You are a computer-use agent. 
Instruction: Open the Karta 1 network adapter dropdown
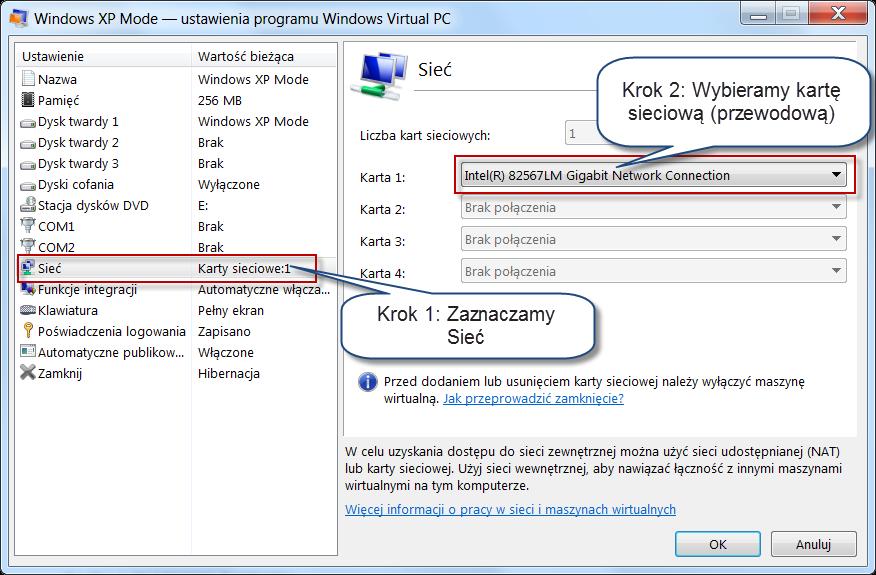pyautogui.click(x=653, y=175)
